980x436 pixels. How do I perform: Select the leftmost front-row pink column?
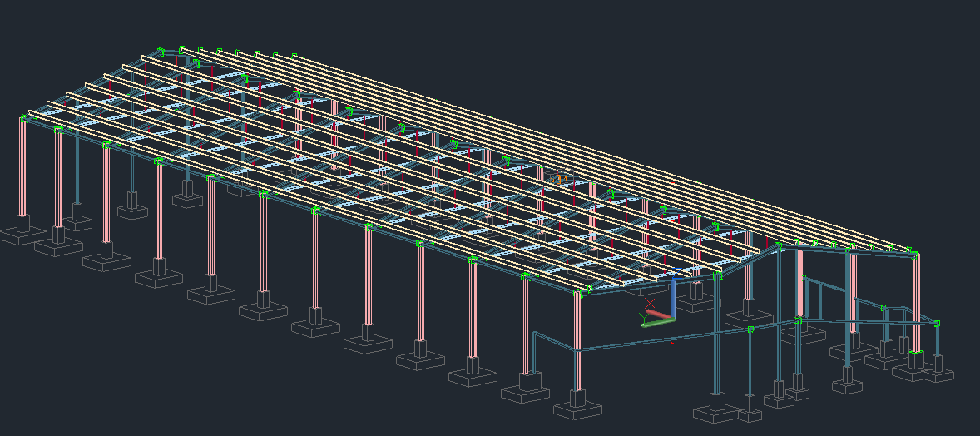22,166
